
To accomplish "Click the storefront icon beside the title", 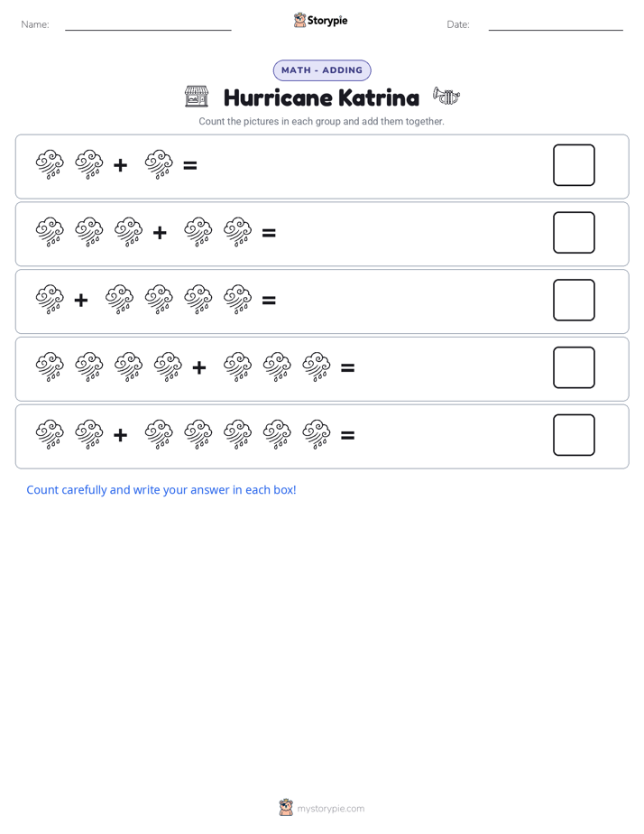I will pyautogui.click(x=197, y=97).
